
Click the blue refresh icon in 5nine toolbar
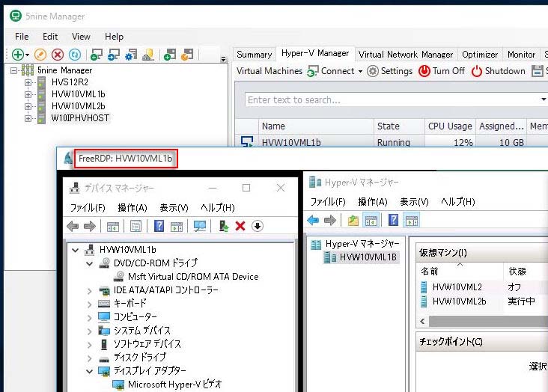point(74,55)
